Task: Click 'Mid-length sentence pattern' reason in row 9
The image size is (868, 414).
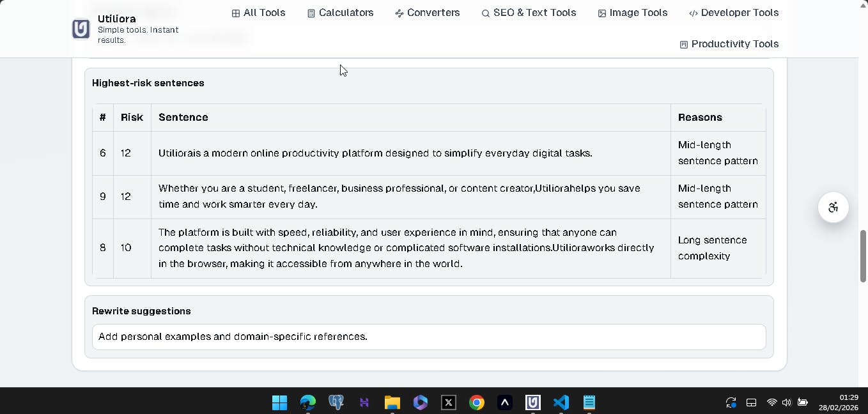Action: click(x=718, y=197)
